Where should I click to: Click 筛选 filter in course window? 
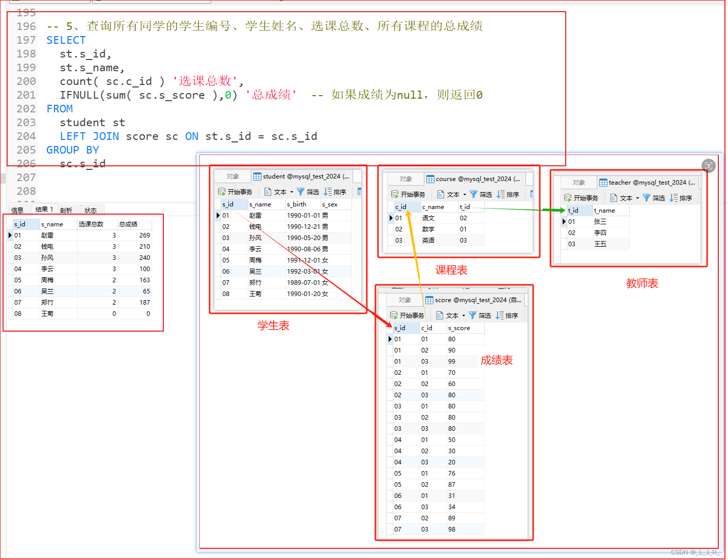click(481, 194)
